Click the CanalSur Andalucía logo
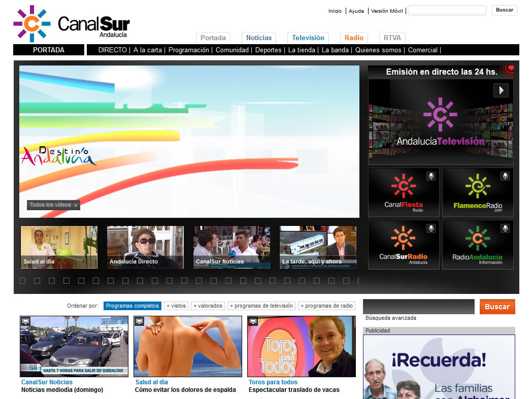Screen dimensions: 532x399 click(72, 23)
